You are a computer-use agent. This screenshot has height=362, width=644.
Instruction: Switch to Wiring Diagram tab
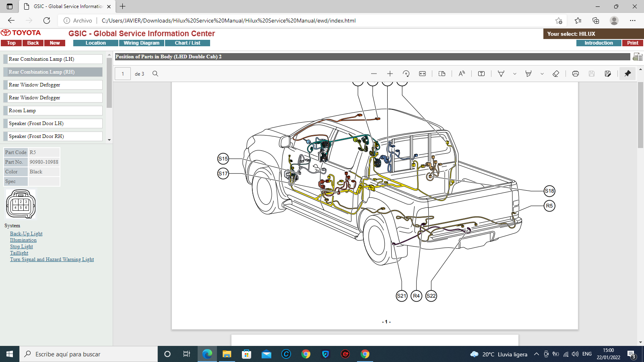coord(142,43)
